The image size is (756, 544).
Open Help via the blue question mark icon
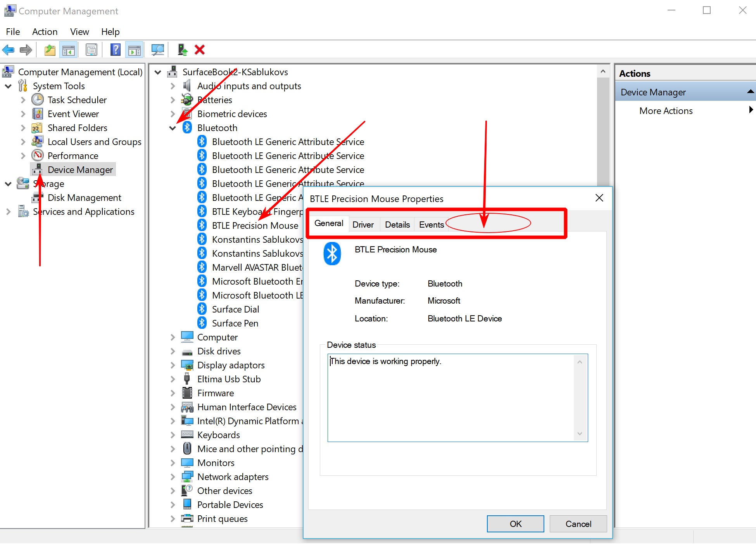(116, 50)
